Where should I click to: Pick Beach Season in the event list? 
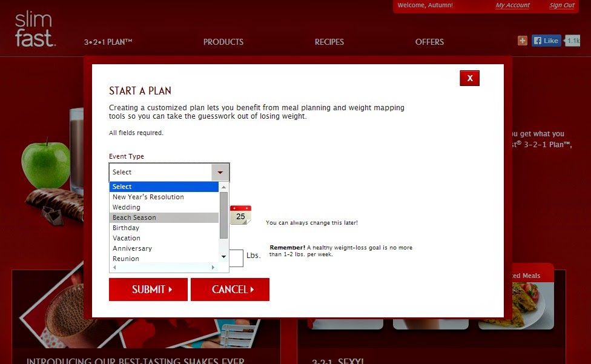[x=164, y=217]
